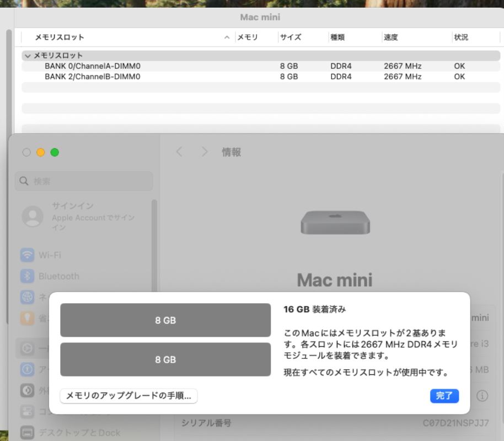Click 8 GB size in BANK 2 row
Screen dimensions: 504x441
pos(289,77)
